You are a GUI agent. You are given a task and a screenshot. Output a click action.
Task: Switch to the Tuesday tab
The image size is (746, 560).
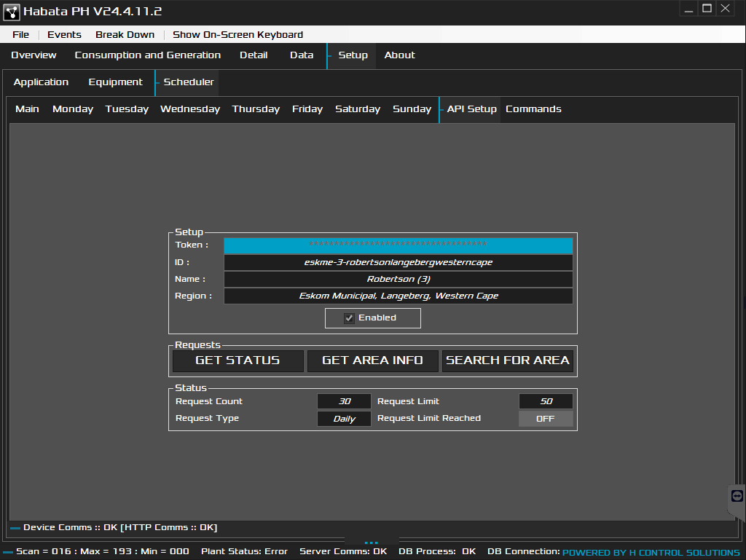pyautogui.click(x=127, y=109)
